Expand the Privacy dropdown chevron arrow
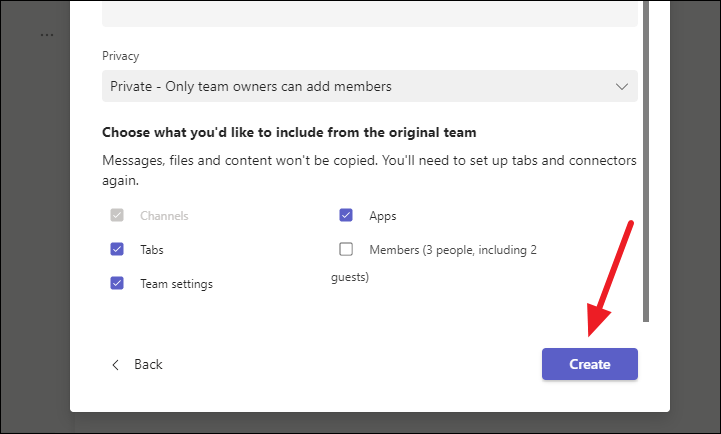The height and width of the screenshot is (434, 721). (621, 86)
